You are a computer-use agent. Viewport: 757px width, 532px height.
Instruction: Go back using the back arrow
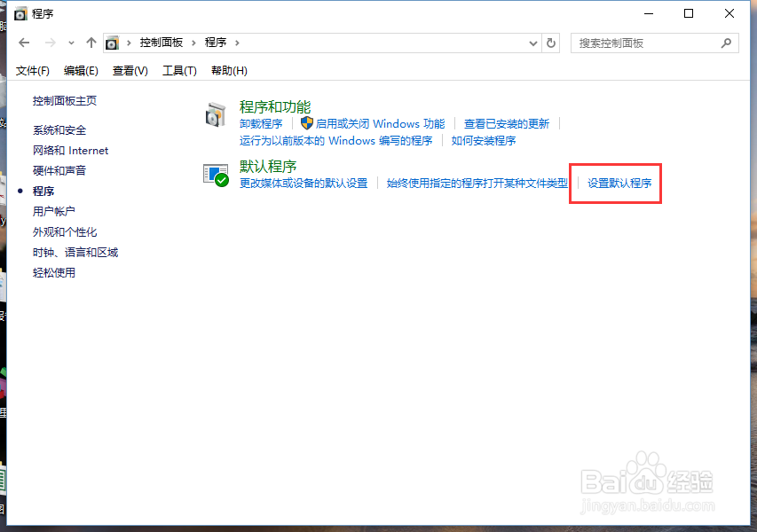pos(24,43)
